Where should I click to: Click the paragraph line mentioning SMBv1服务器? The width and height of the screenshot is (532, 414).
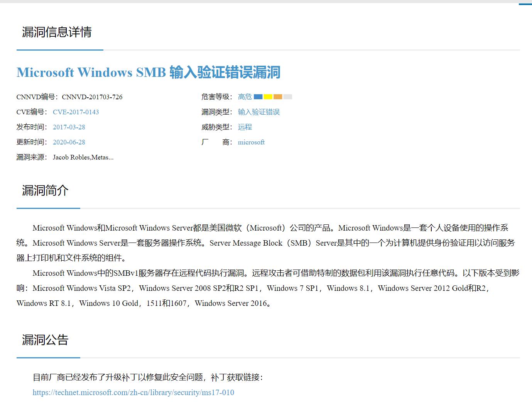tap(276, 273)
